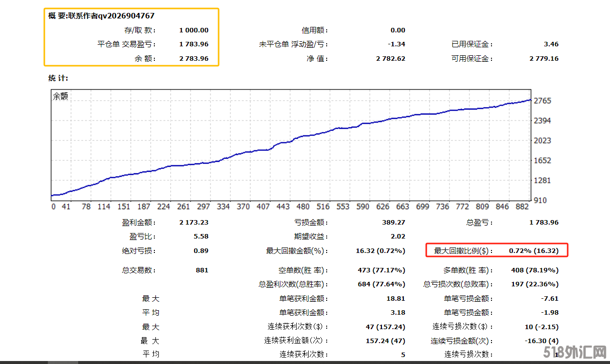Image resolution: width=610 pixels, height=364 pixels.
Task: Select the '总亏损次数(总败率):' label
Action: (459, 284)
